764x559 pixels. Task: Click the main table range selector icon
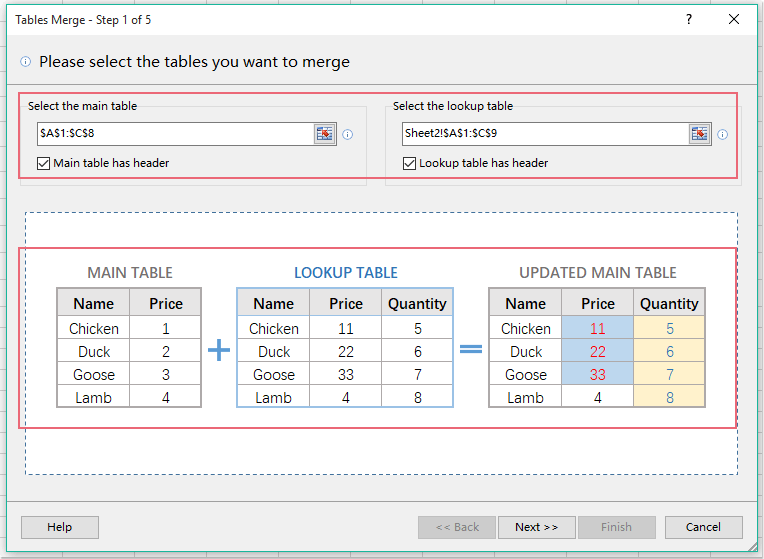[325, 134]
